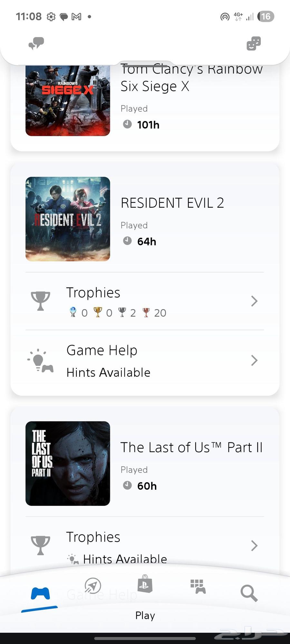Open the Explore rocket tab
This screenshot has width=290, height=644.
[93, 586]
